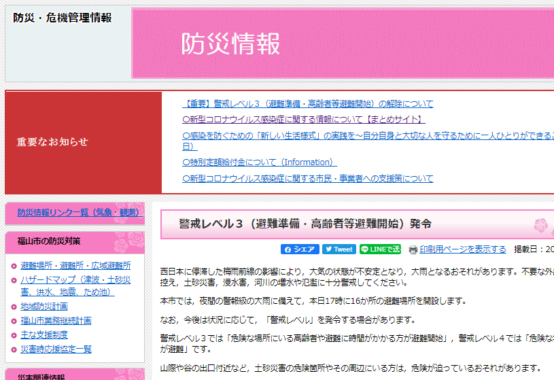Click the paragraph starting 山際や谷の出口付近など
Image resolution: width=554 pixels, height=380 pixels.
pos(350,368)
